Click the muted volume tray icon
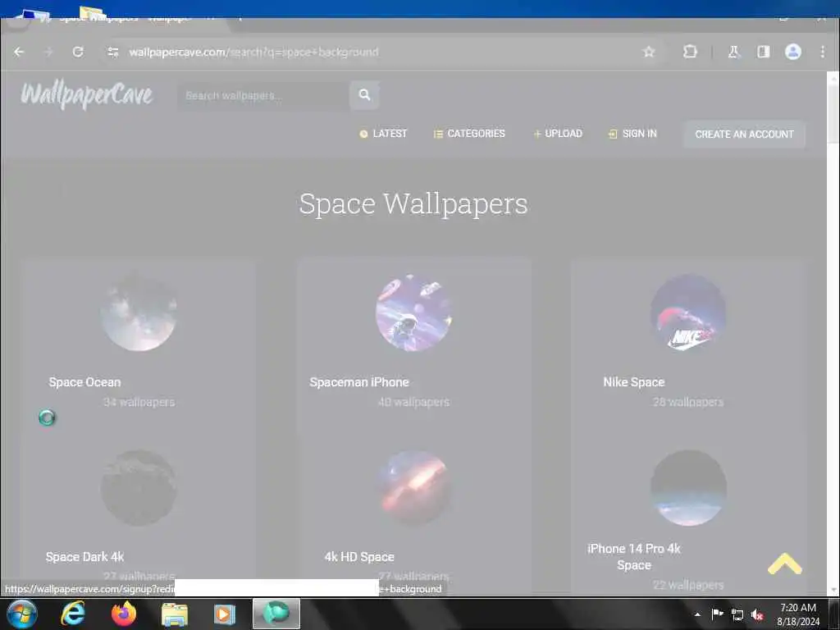The image size is (840, 630). [757, 615]
